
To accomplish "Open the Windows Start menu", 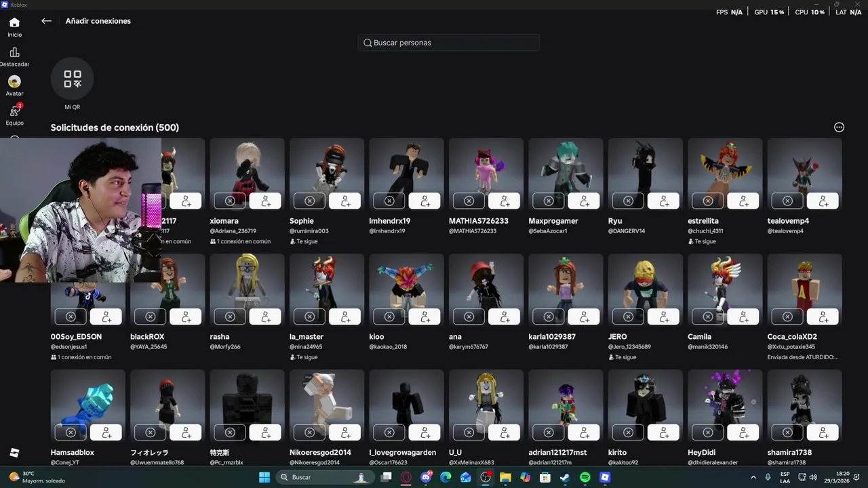I will [x=264, y=477].
